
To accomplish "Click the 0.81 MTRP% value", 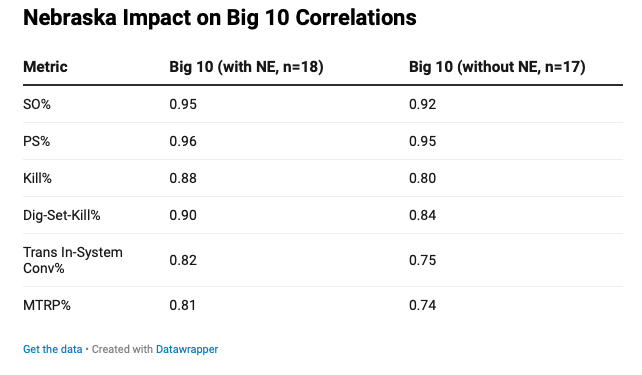I will [x=183, y=305].
